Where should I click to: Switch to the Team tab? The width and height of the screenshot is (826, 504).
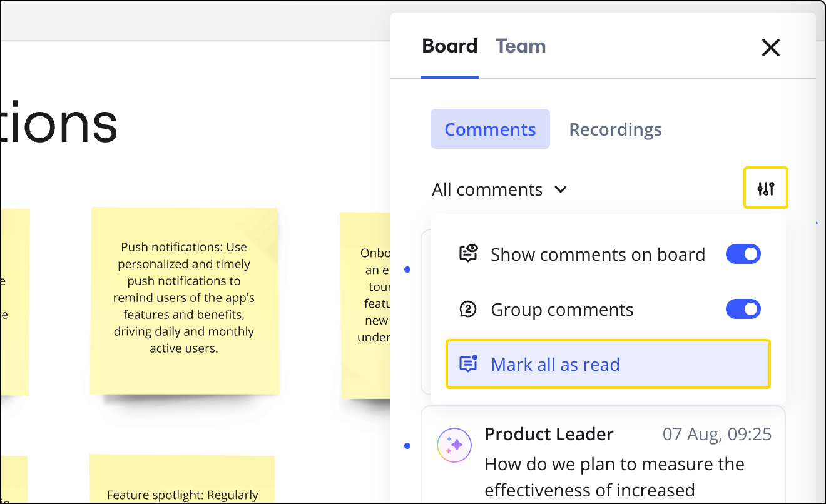coord(520,46)
